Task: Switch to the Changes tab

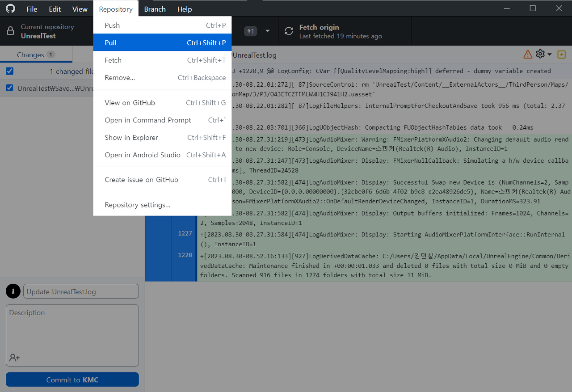Action: pyautogui.click(x=36, y=55)
